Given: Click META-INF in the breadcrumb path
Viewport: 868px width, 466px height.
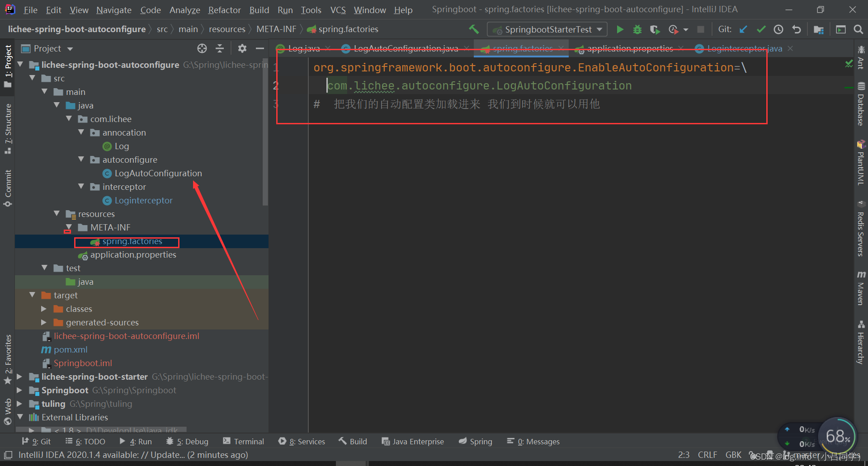Looking at the screenshot, I should (x=276, y=29).
